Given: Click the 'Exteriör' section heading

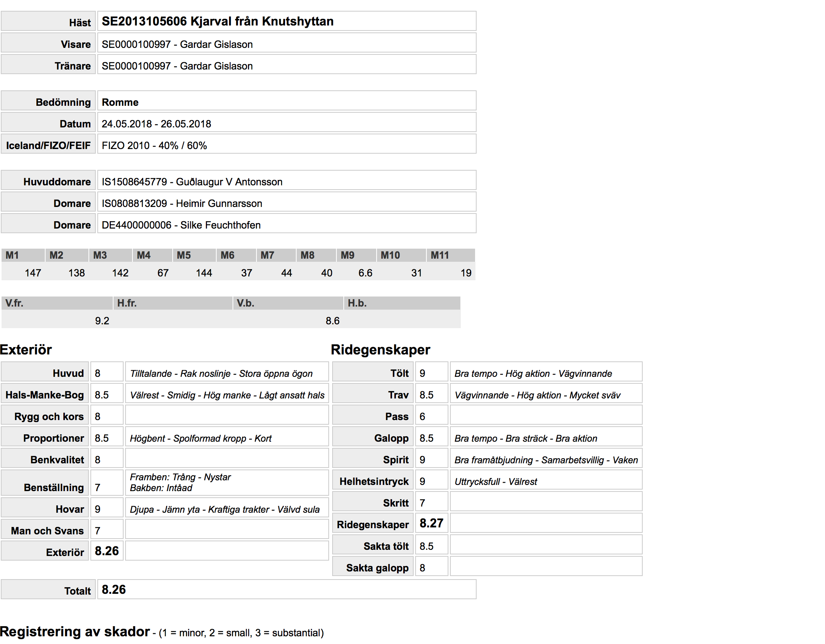Looking at the screenshot, I should click(x=26, y=350).
